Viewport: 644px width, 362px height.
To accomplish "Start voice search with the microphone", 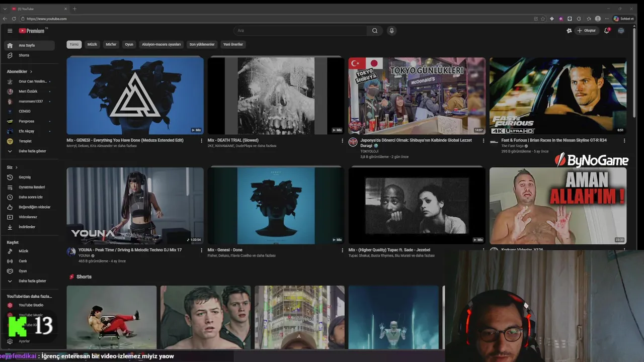I will (x=391, y=31).
